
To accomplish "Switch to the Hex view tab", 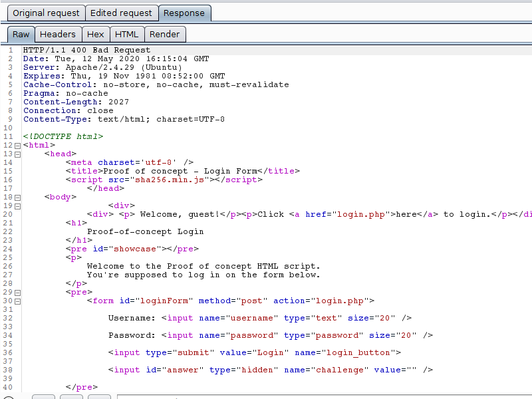I will click(95, 34).
